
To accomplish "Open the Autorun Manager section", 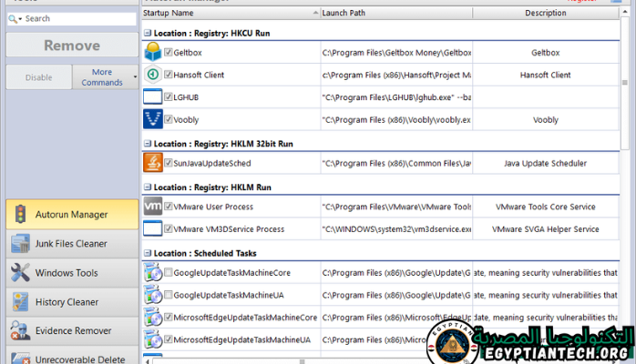I will tap(72, 214).
